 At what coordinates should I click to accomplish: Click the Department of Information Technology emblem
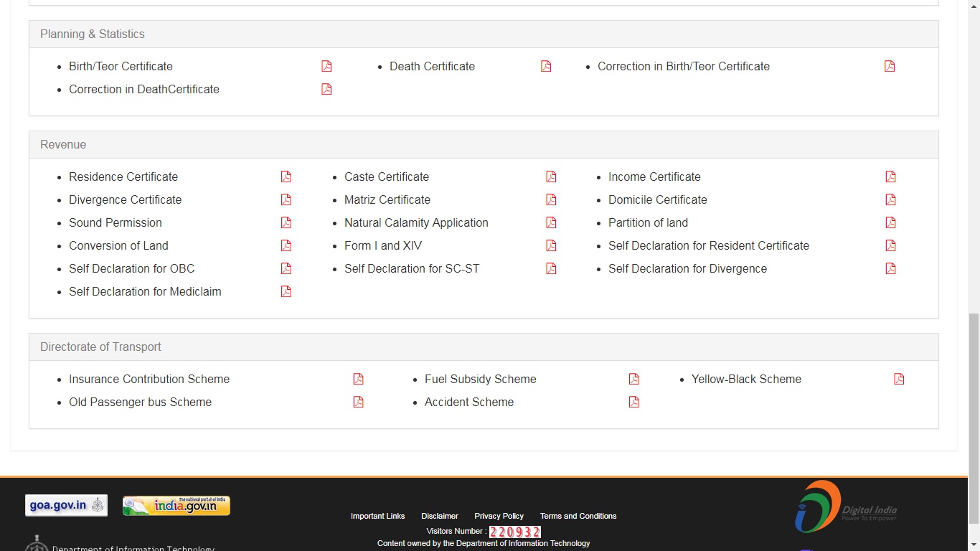tap(37, 544)
